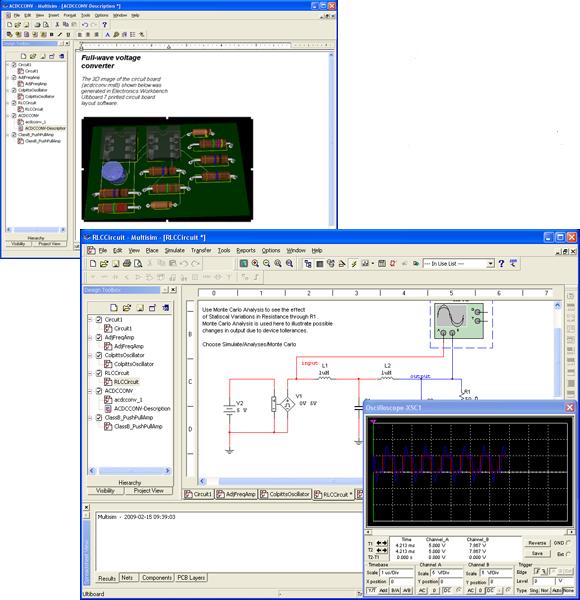Click the Undo icon in ACDCCONV toolbar

[85, 25]
